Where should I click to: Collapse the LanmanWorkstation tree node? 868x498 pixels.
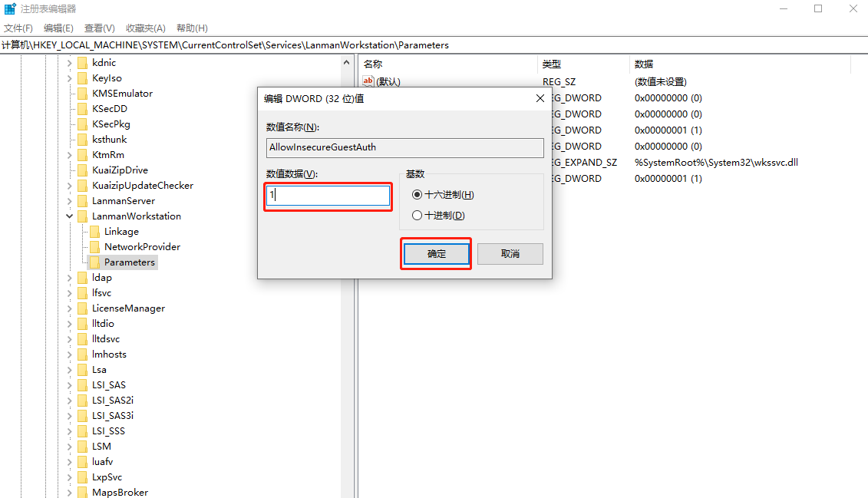(x=70, y=216)
